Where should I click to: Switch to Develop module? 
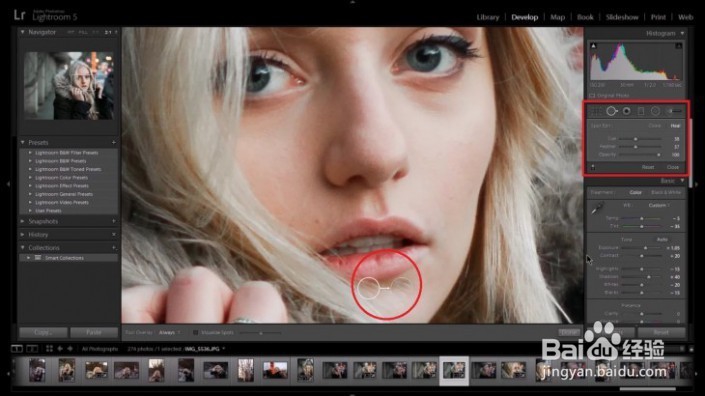coord(525,17)
